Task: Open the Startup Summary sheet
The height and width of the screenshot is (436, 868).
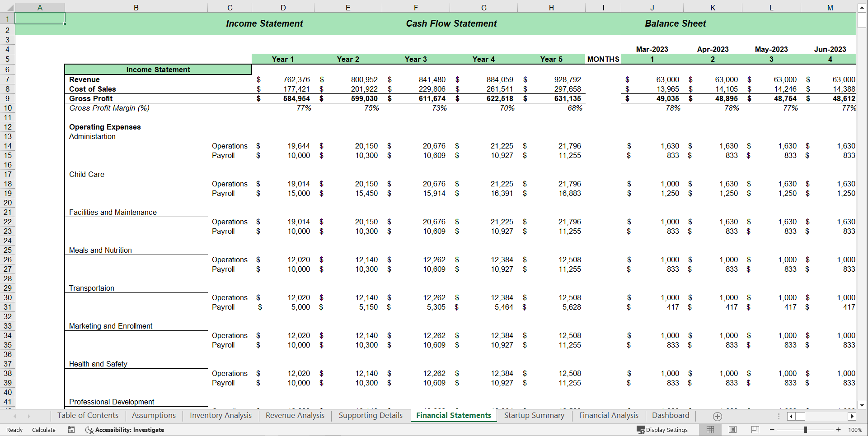Action: click(534, 416)
